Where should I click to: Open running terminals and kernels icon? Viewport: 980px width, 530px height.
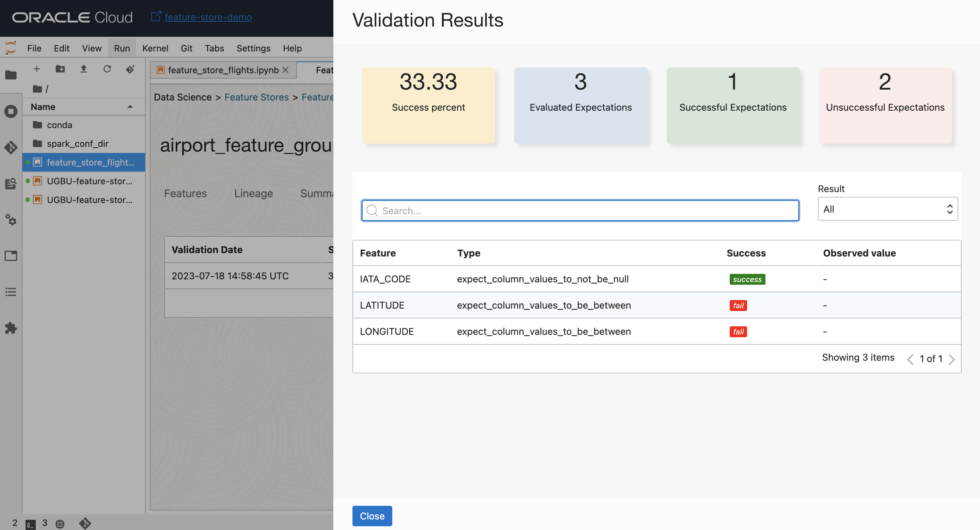point(11,111)
